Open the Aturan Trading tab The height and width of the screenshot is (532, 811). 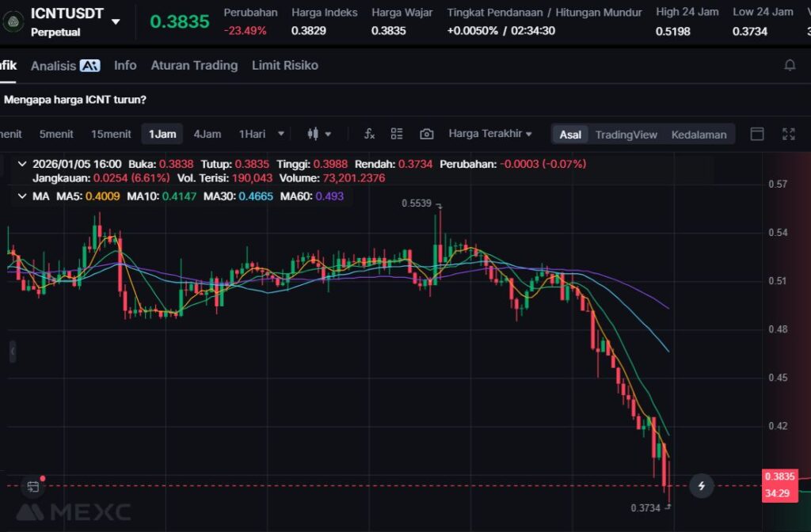(194, 65)
